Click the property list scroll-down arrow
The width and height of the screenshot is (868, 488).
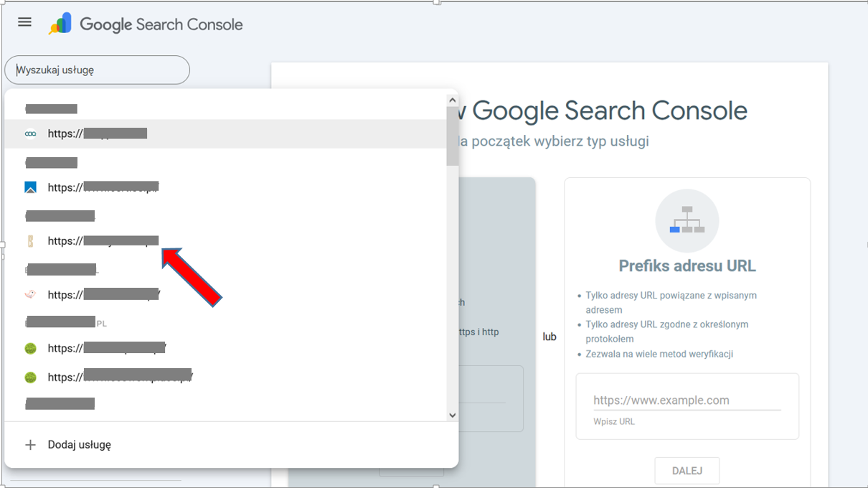[452, 415]
